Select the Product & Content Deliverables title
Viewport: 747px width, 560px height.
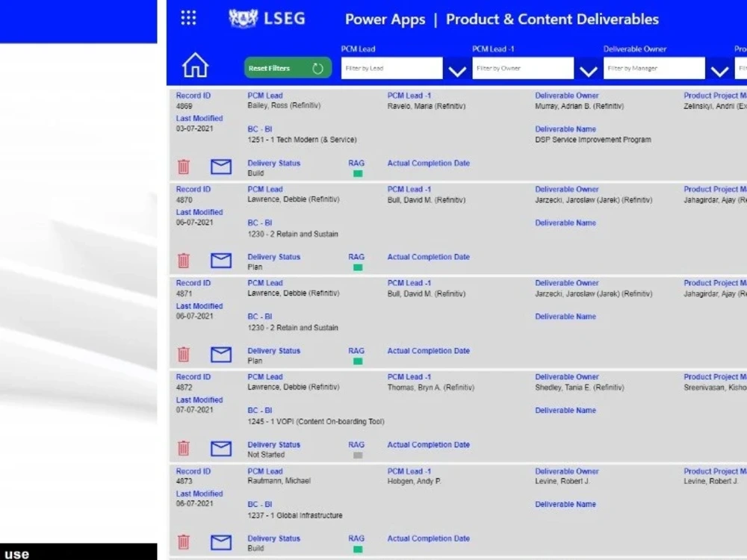(x=551, y=19)
